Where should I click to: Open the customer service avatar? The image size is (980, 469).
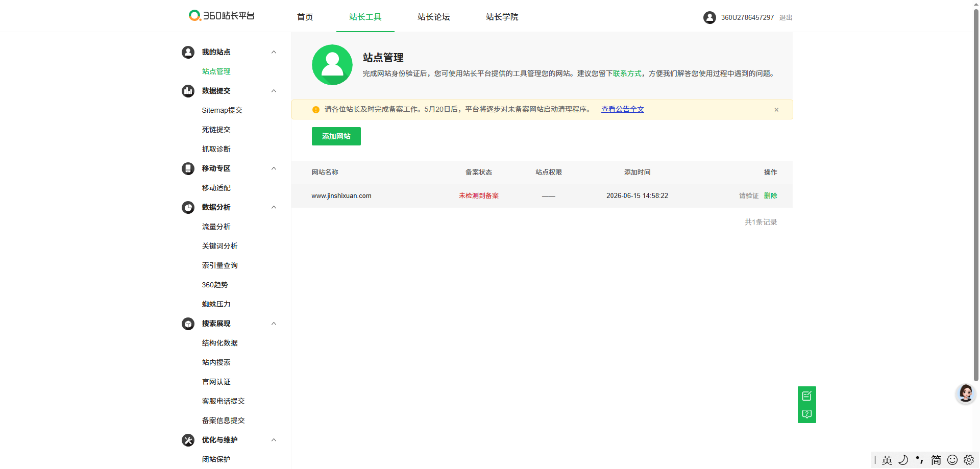coord(965,393)
